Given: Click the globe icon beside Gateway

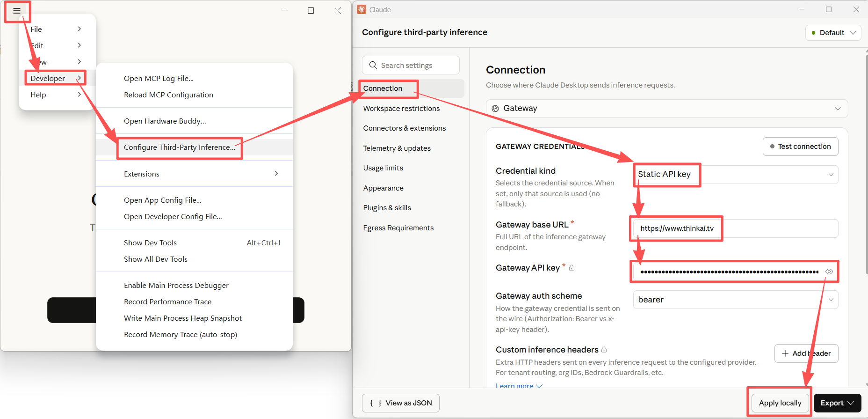Looking at the screenshot, I should [495, 109].
